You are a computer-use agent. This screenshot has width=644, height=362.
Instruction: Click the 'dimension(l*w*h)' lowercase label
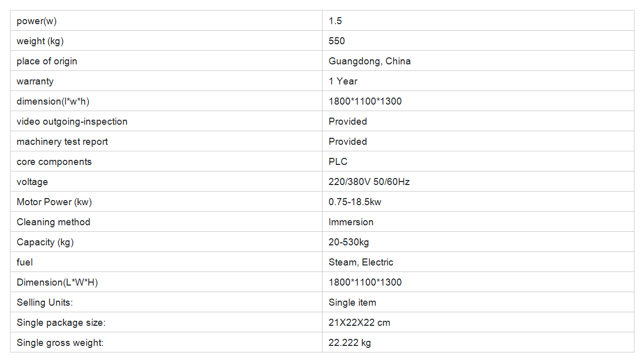coord(53,101)
